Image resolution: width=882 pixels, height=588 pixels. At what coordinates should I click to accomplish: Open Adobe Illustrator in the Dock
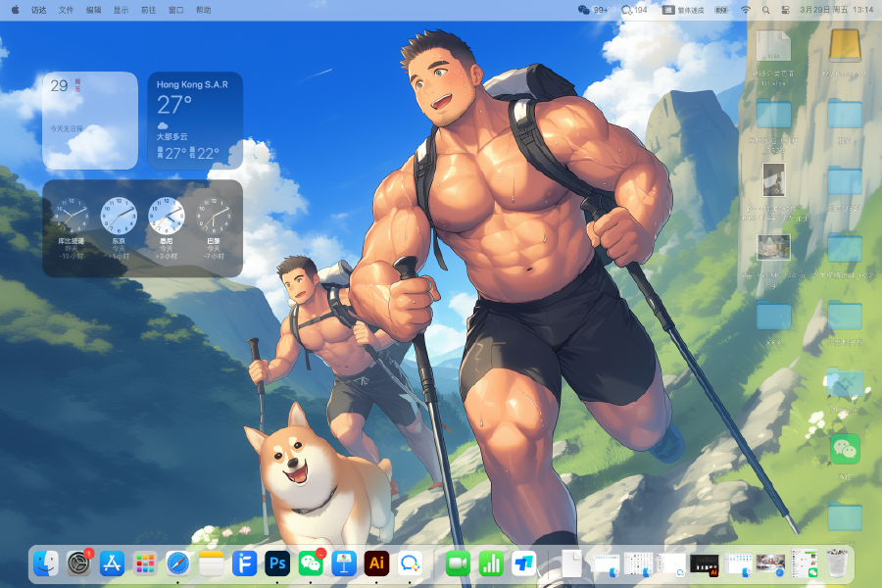(x=376, y=563)
